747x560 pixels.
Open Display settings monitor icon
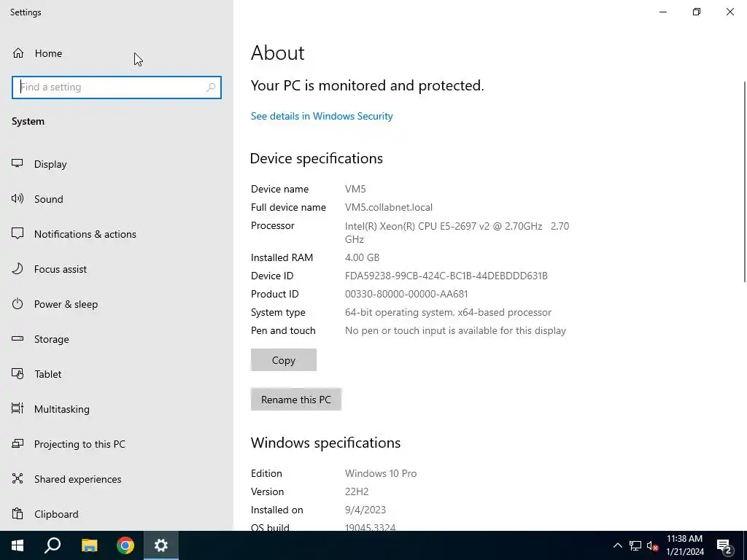coord(18,164)
